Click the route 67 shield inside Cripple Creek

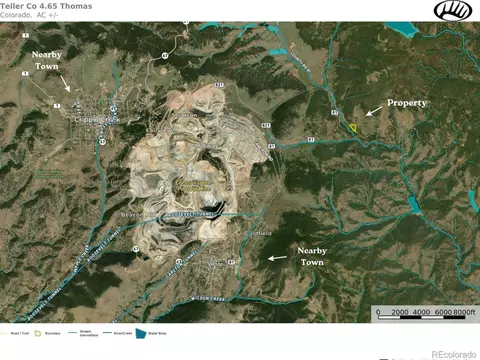click(x=113, y=108)
